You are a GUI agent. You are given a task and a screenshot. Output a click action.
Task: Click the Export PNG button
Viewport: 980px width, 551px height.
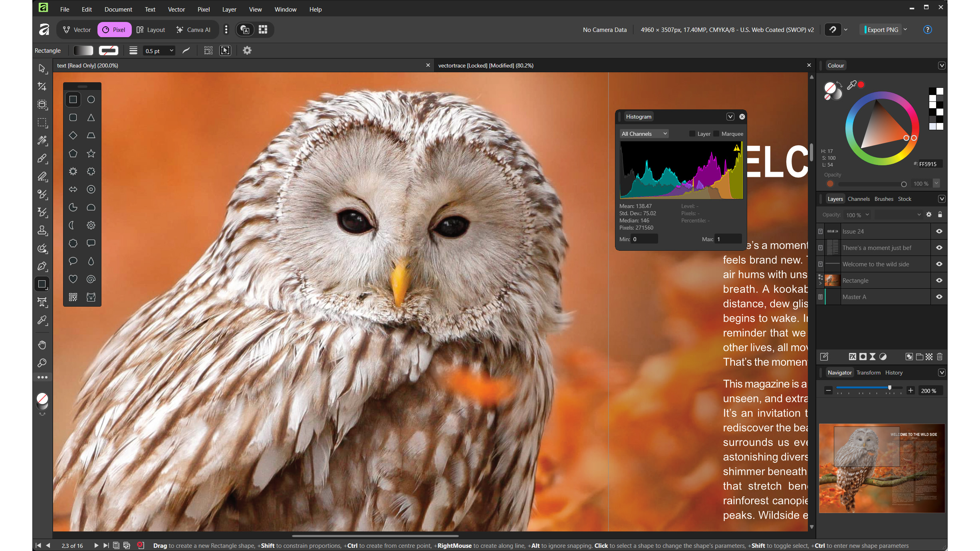(883, 29)
